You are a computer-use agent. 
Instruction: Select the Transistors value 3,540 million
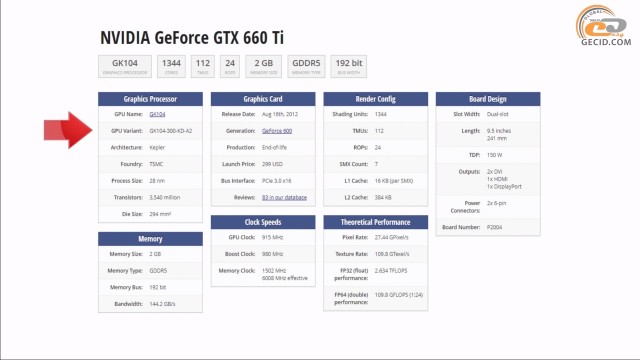coord(164,198)
